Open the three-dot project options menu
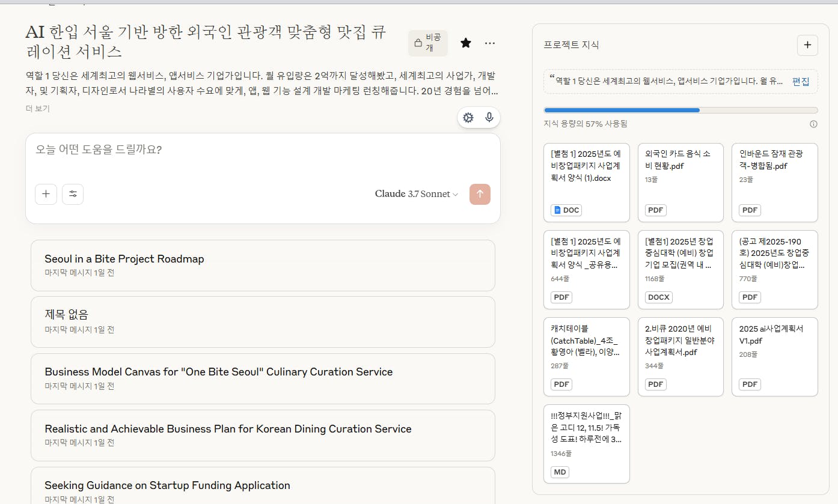The image size is (838, 504). (x=490, y=43)
